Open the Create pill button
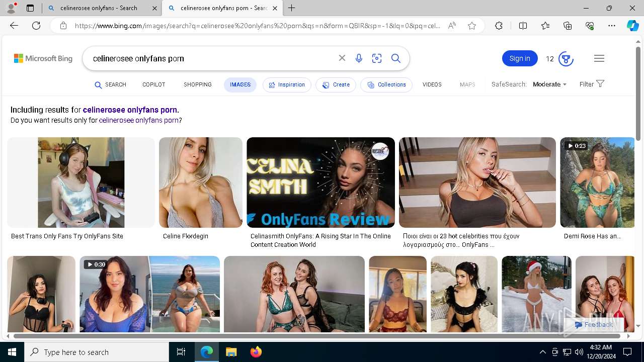Image resolution: width=644 pixels, height=362 pixels. [336, 85]
